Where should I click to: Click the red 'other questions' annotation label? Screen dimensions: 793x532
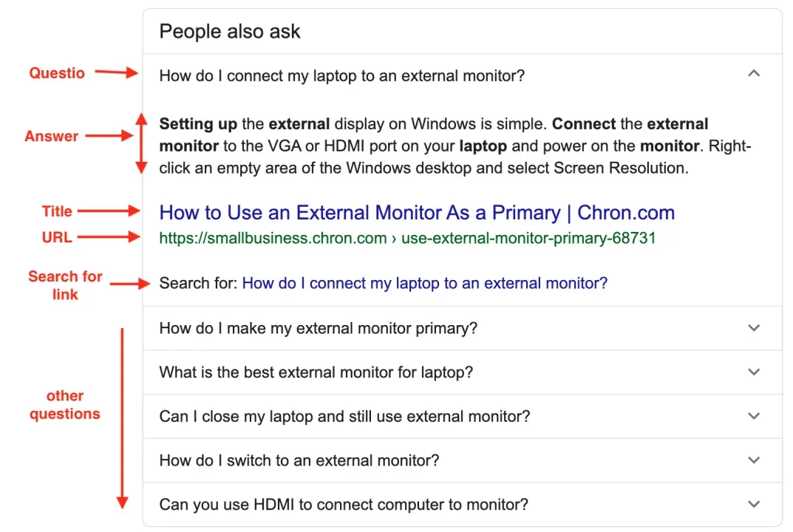65,405
